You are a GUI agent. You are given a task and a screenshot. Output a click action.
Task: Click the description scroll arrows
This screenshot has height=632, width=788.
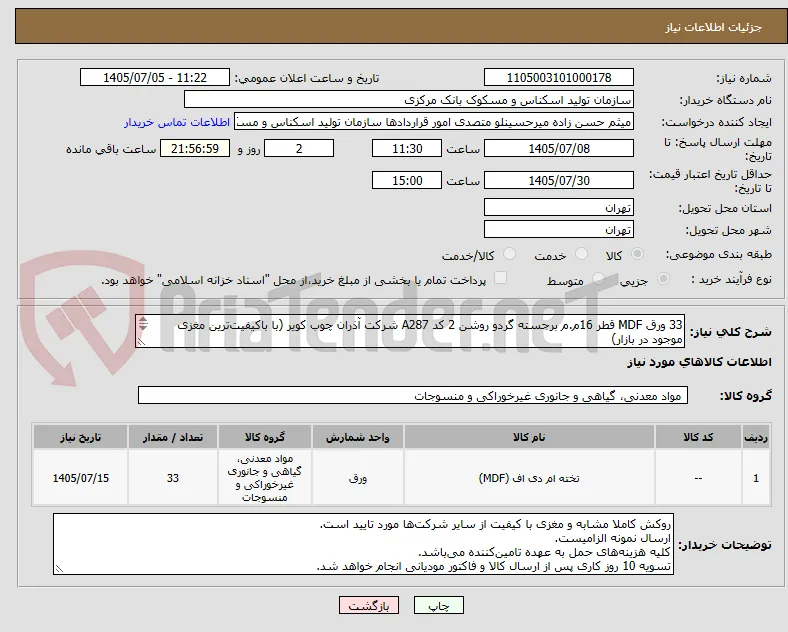[x=143, y=324]
